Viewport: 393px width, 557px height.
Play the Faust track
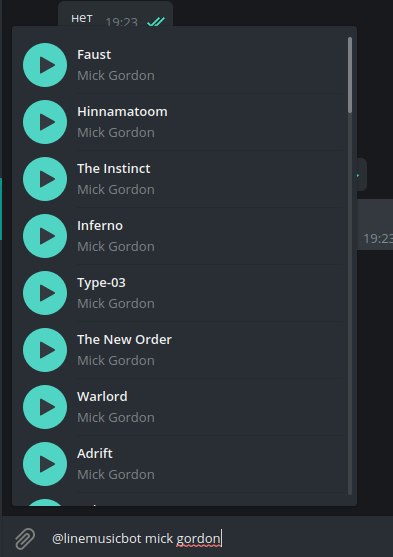click(x=45, y=65)
